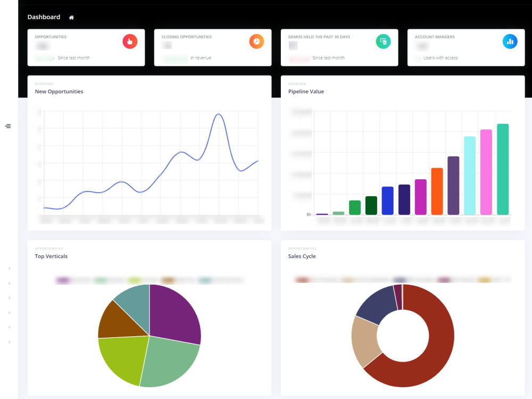Click the last data point of New Opportunities line

pos(258,161)
